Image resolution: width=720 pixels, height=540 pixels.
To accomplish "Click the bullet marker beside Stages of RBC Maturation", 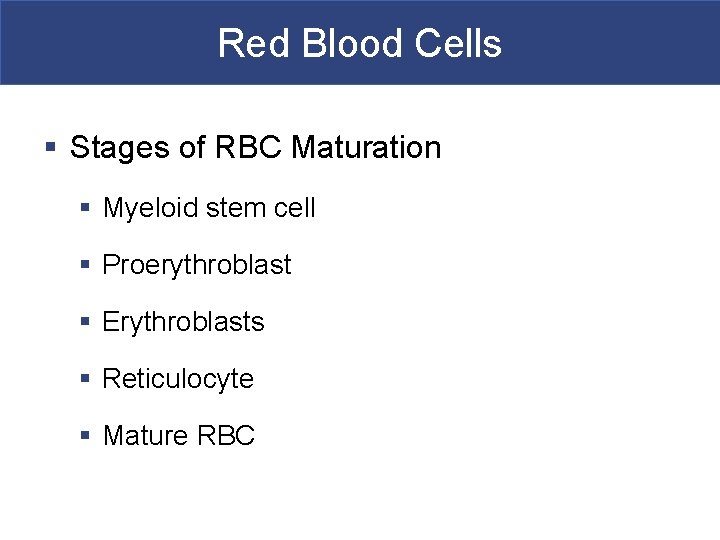I will point(51,148).
